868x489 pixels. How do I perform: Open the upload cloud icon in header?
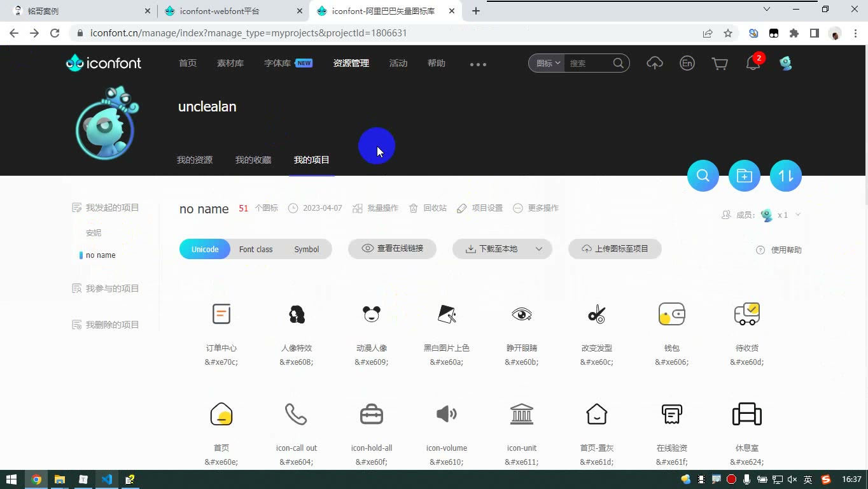655,63
